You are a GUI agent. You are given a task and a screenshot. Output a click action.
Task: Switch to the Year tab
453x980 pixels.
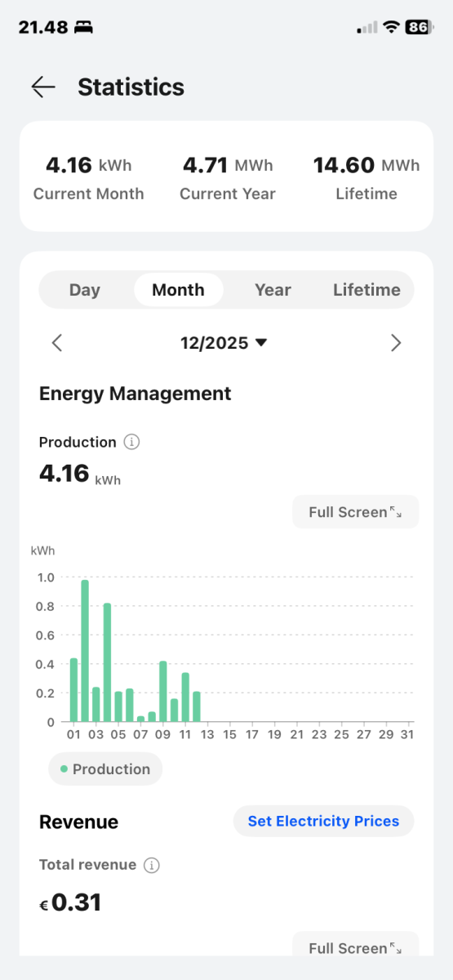pos(273,290)
